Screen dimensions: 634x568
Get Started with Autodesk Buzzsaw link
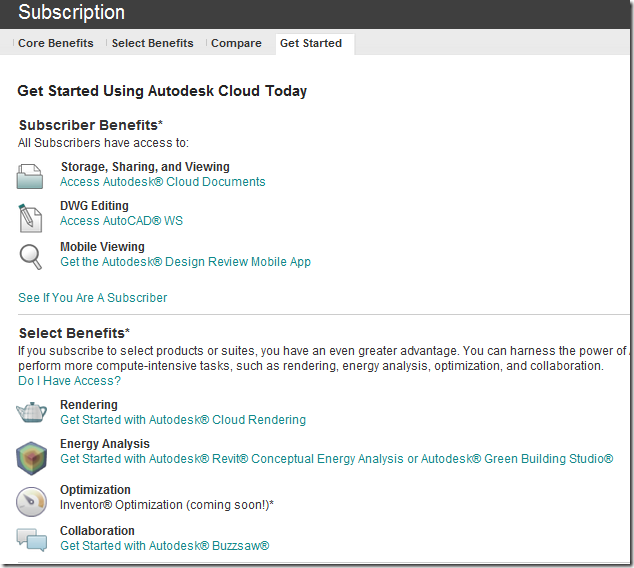165,546
